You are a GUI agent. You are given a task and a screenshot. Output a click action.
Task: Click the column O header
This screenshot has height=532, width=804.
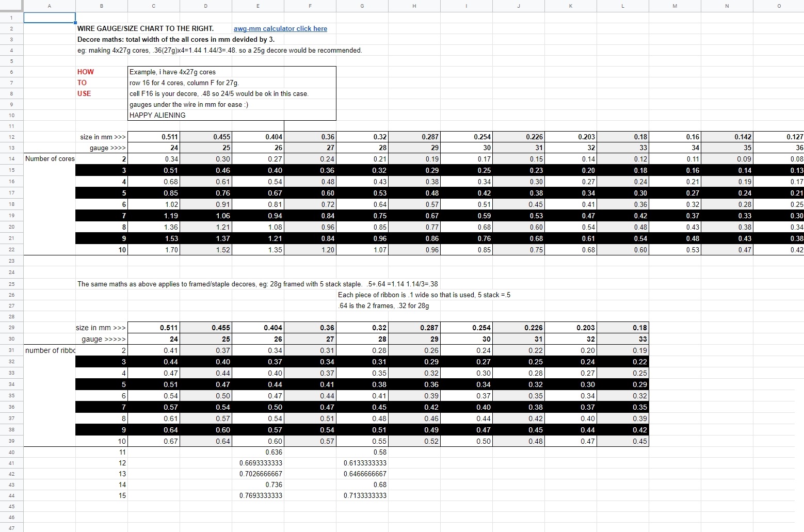[x=778, y=6]
